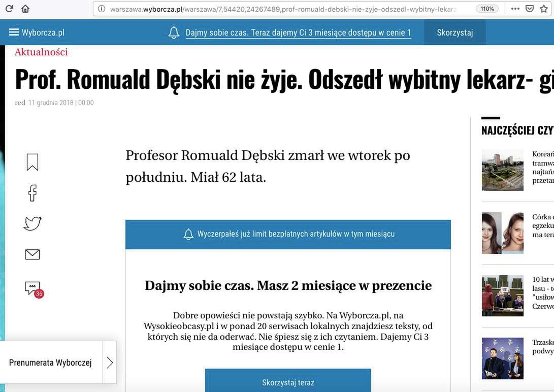Open the courtroom thumbnail article
This screenshot has width=554, height=392.
click(x=502, y=296)
